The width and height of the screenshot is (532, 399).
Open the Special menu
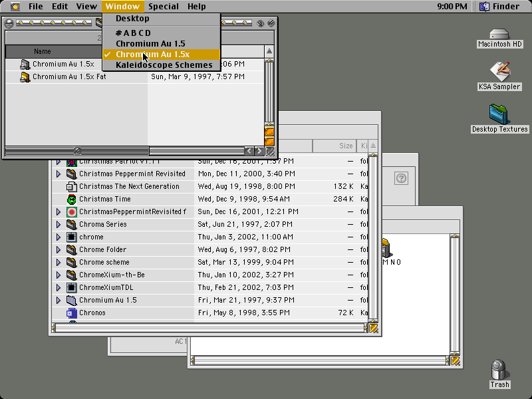point(164,7)
